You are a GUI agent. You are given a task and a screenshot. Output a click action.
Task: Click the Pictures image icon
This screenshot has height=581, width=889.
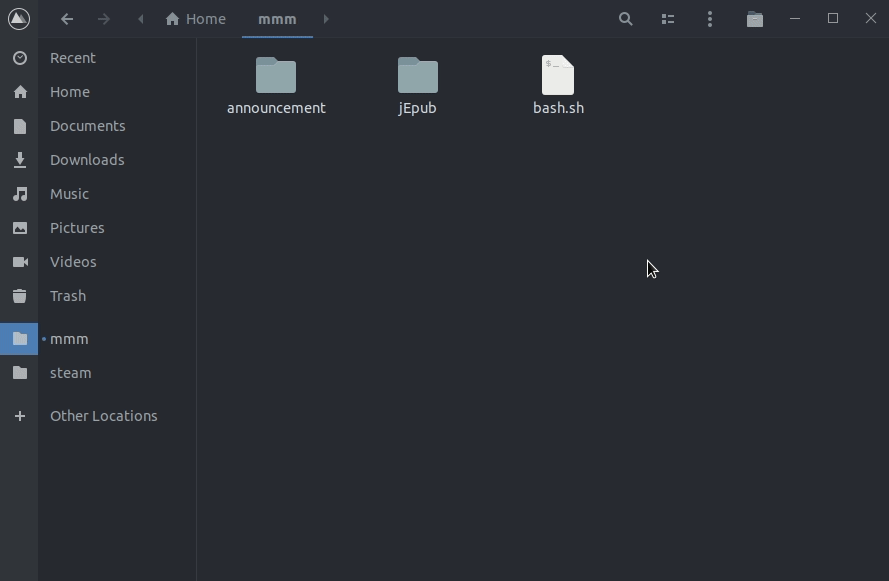tap(20, 228)
